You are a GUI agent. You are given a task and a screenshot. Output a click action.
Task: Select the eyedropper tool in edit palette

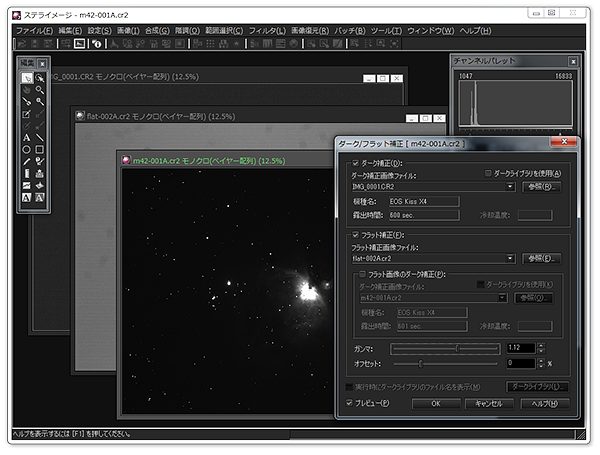27,102
